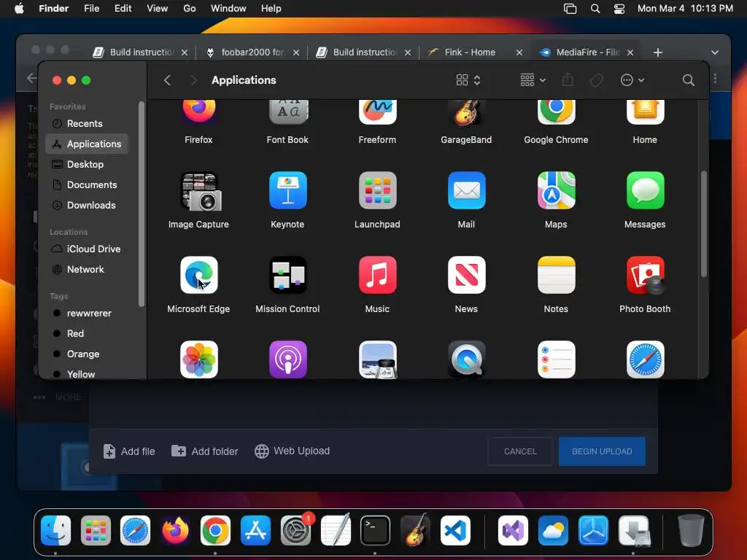Click Add folder in MediaFire uploader
Screen dimensions: 747x560
205,451
